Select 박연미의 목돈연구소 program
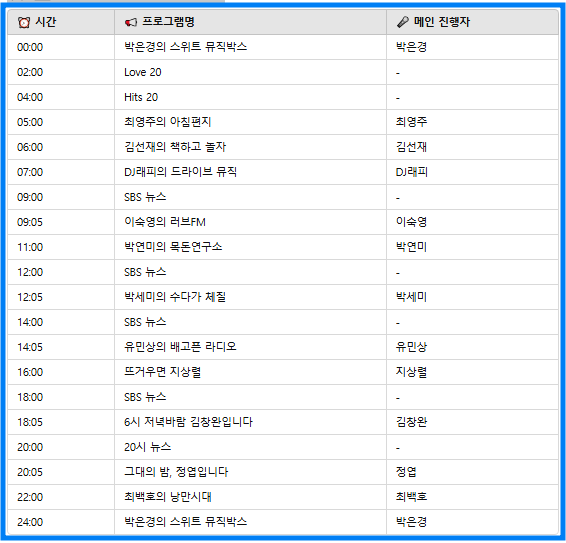This screenshot has height=543, width=566. (173, 247)
